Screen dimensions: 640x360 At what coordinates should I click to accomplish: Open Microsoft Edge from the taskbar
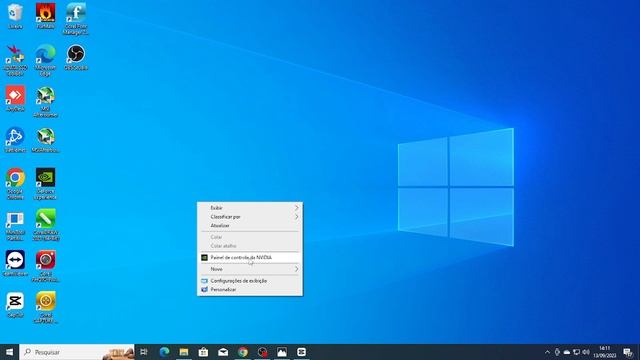[x=164, y=352]
